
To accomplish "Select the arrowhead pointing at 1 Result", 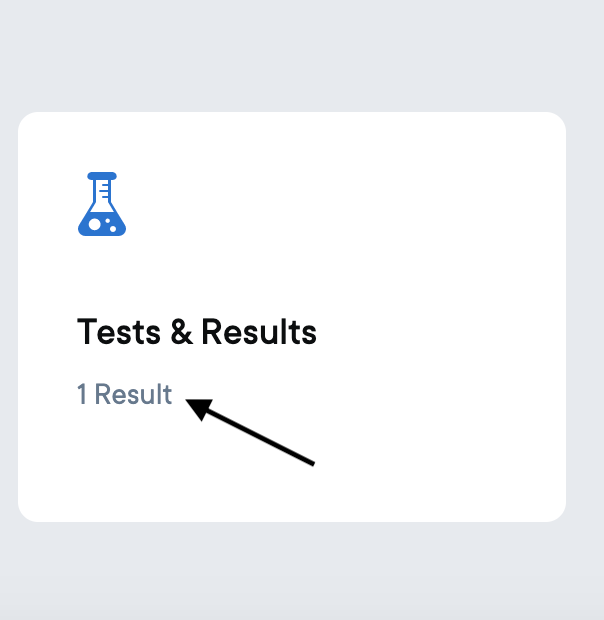I will coord(200,408).
